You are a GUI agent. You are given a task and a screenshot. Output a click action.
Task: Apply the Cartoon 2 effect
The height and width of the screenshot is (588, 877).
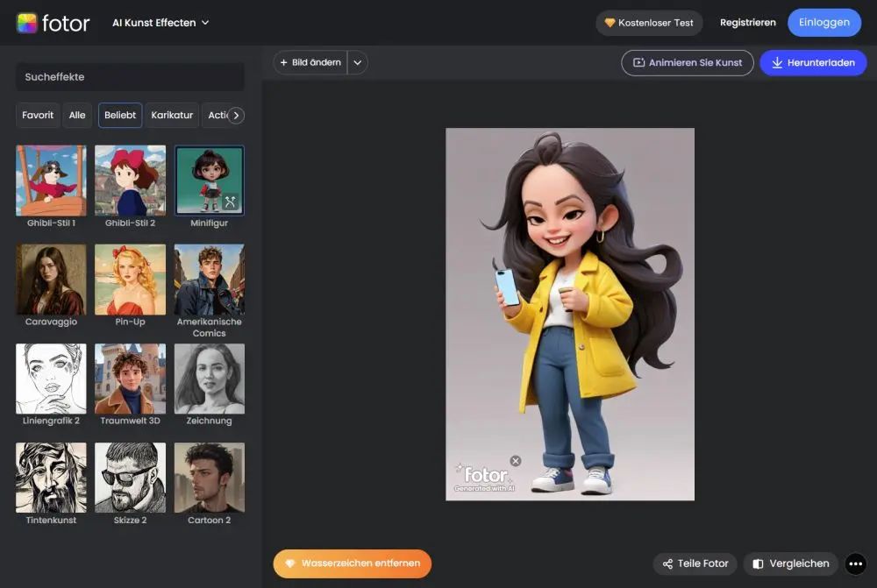210,478
